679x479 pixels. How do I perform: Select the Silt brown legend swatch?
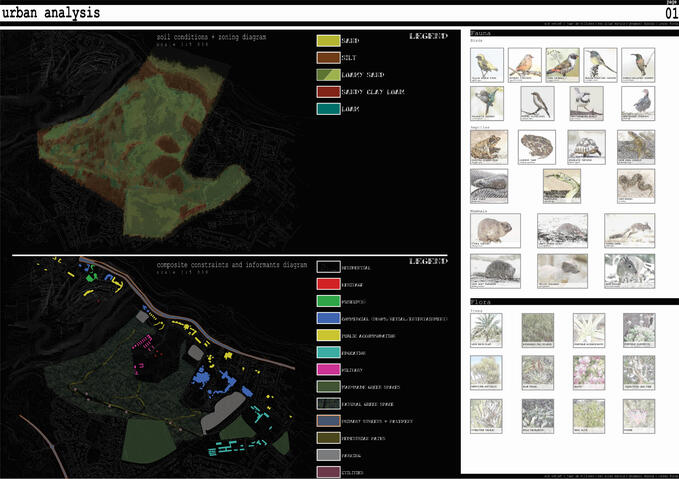[329, 59]
